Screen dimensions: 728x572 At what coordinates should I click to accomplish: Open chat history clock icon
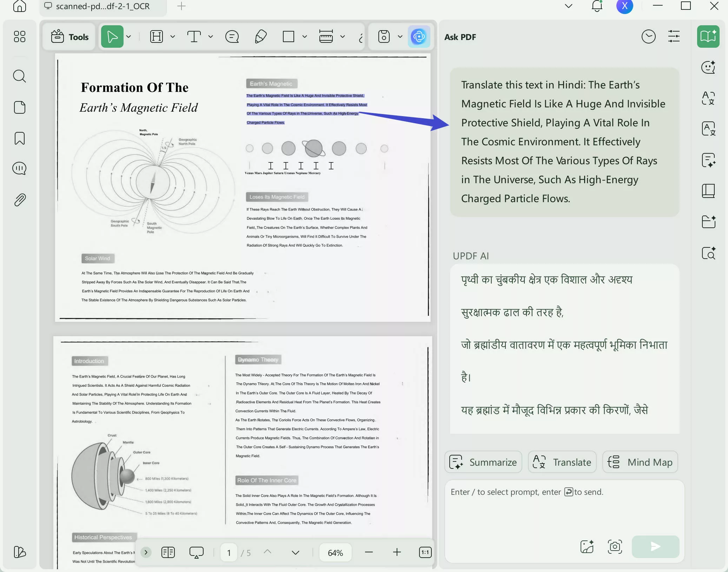click(x=648, y=36)
